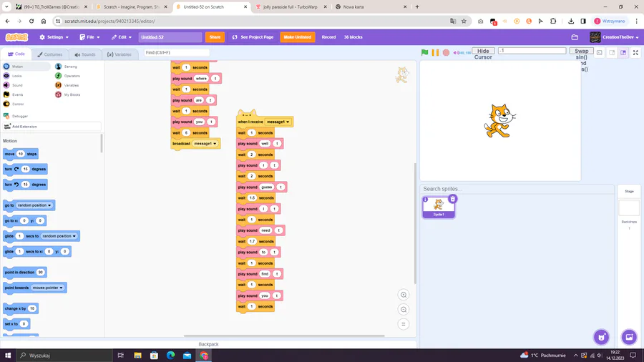
Task: Open the Edit dropdown menu
Action: [122, 37]
